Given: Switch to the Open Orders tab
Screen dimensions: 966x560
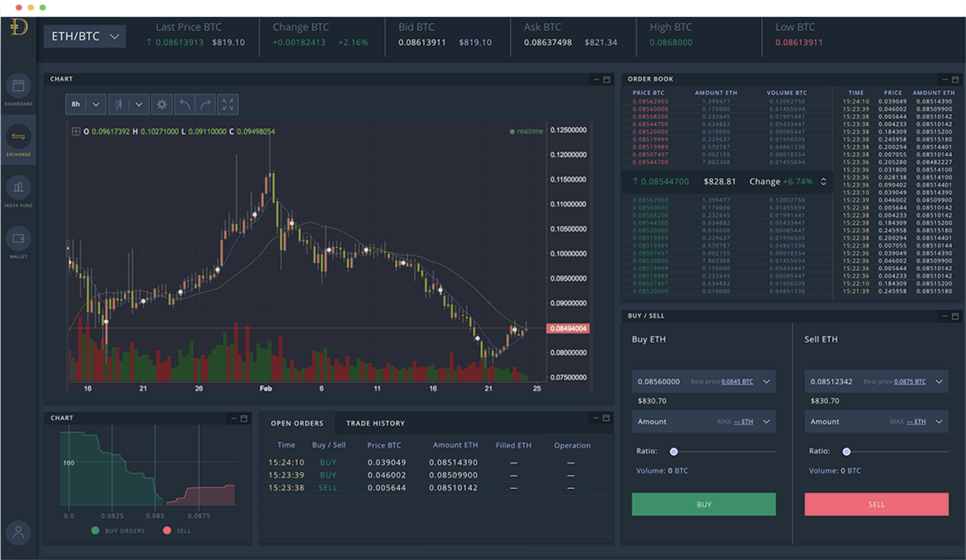Looking at the screenshot, I should (x=297, y=423).
